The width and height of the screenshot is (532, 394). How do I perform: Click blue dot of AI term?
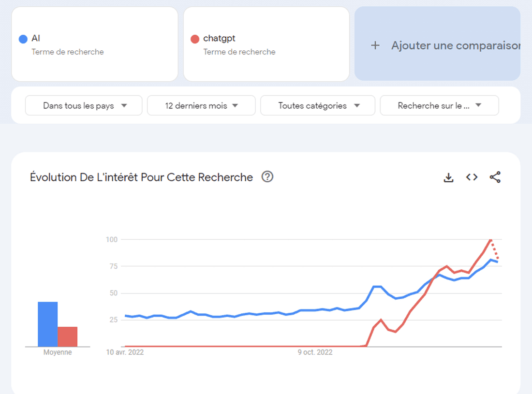(x=23, y=39)
